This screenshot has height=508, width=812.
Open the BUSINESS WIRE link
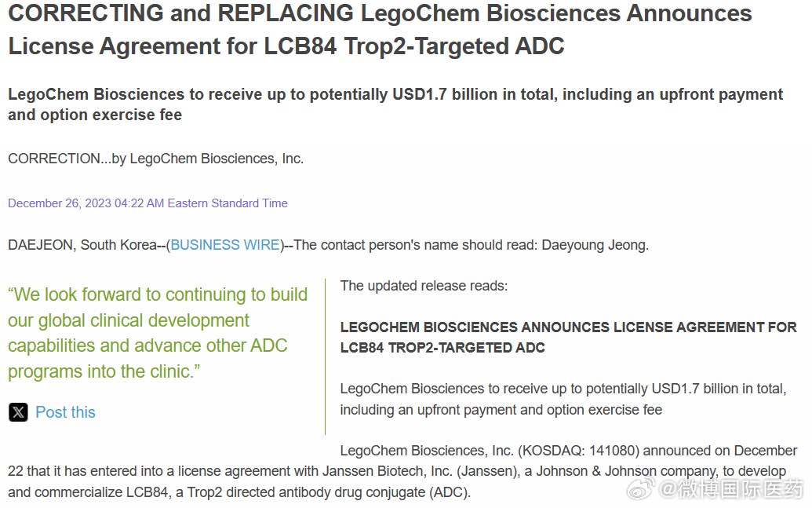pyautogui.click(x=225, y=245)
